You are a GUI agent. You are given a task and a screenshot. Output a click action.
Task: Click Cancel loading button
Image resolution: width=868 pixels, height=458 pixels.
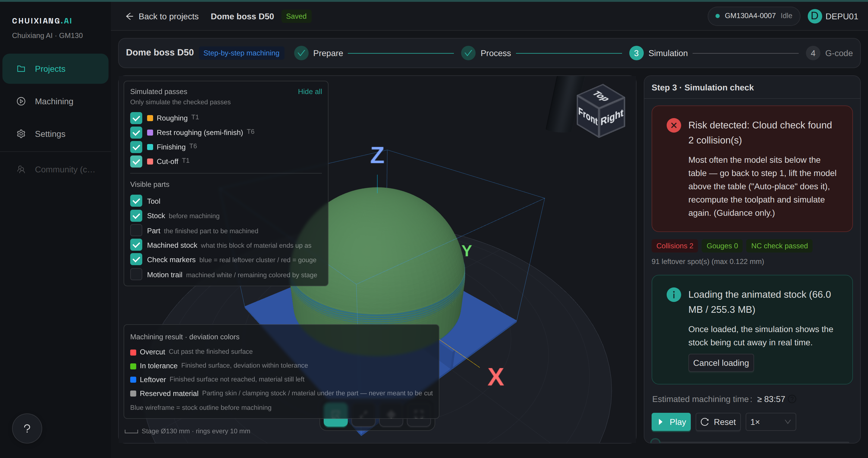click(721, 363)
